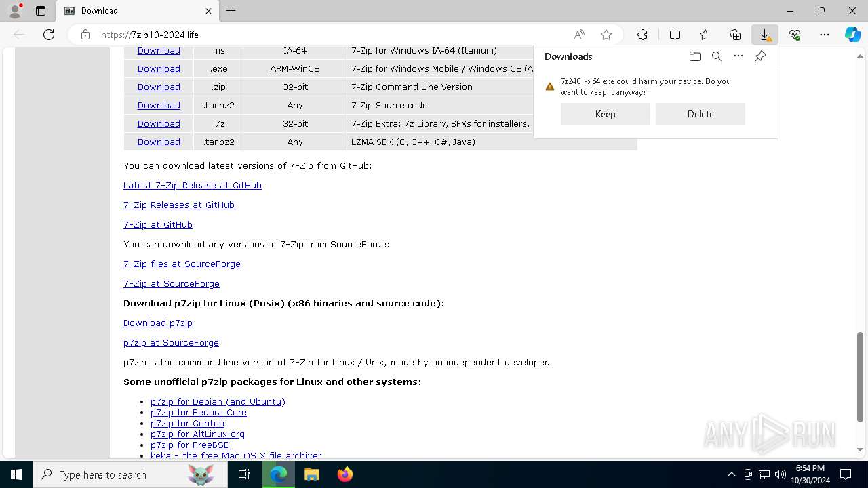
Task: Download the .msi IA-64 package
Action: [x=159, y=51]
